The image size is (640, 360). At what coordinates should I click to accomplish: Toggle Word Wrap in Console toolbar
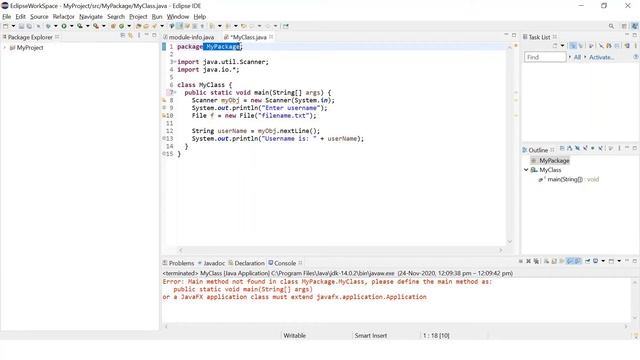(x=562, y=261)
